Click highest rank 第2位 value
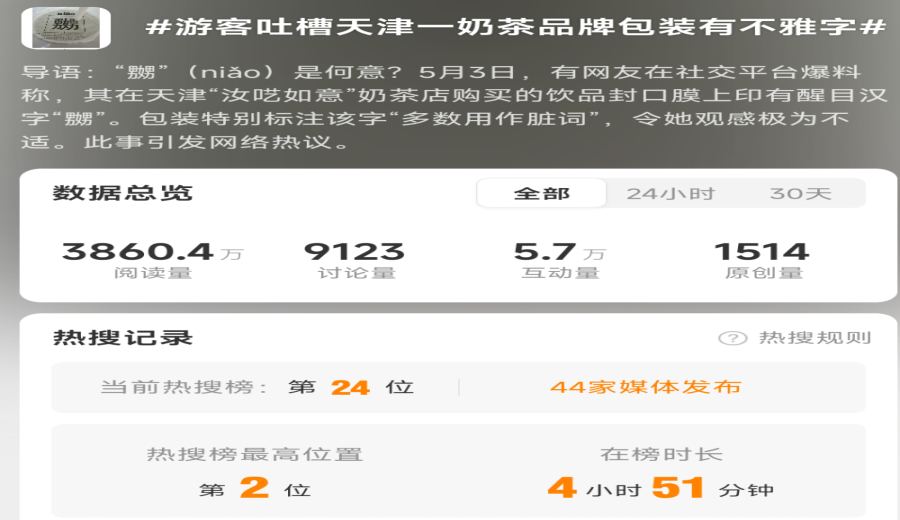 coord(255,489)
